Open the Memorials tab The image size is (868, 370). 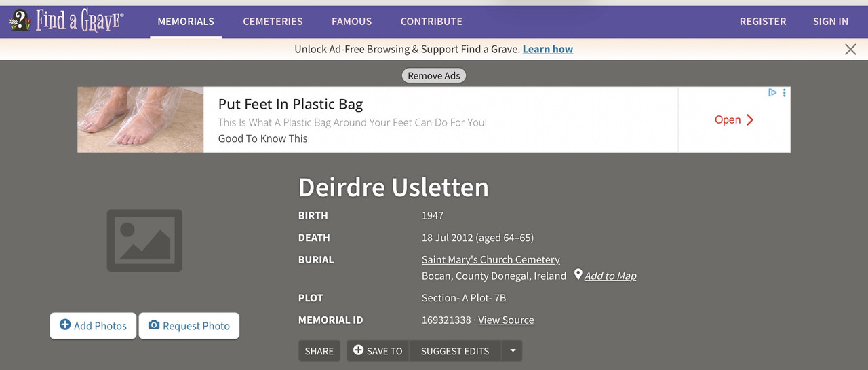[x=186, y=22]
